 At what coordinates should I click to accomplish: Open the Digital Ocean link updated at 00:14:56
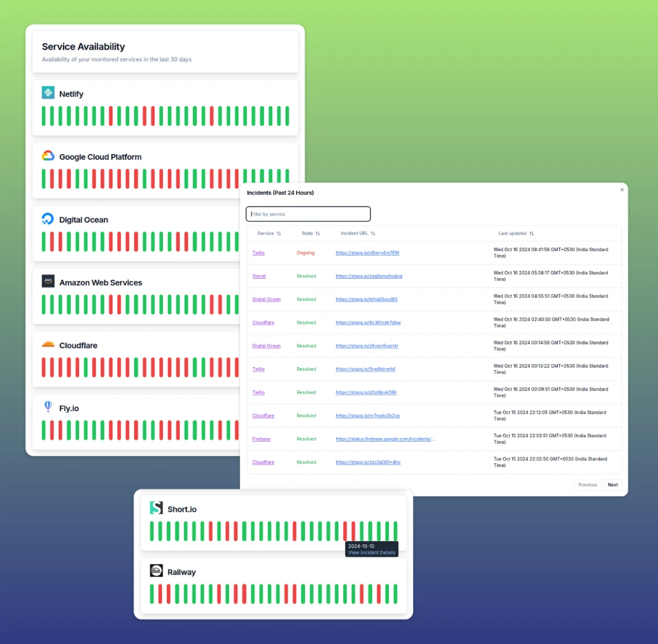point(267,346)
